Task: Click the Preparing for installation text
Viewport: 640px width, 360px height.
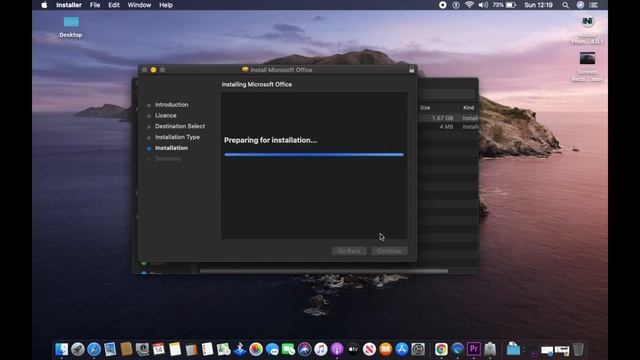Action: [x=270, y=140]
